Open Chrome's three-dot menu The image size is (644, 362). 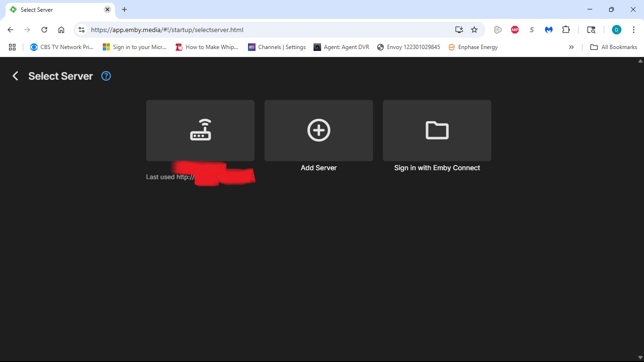pos(634,30)
